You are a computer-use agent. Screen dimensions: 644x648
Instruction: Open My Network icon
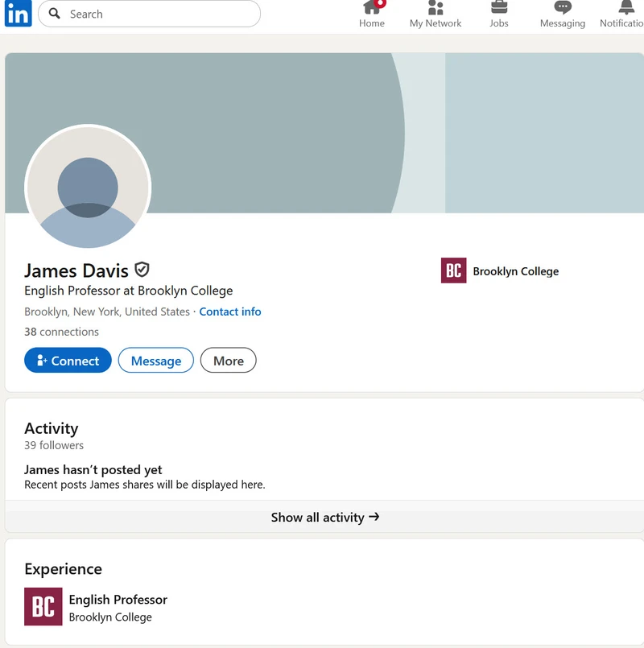pos(436,7)
